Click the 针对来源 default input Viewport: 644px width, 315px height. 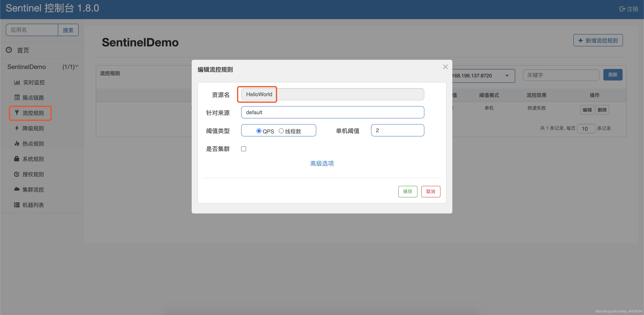point(333,112)
